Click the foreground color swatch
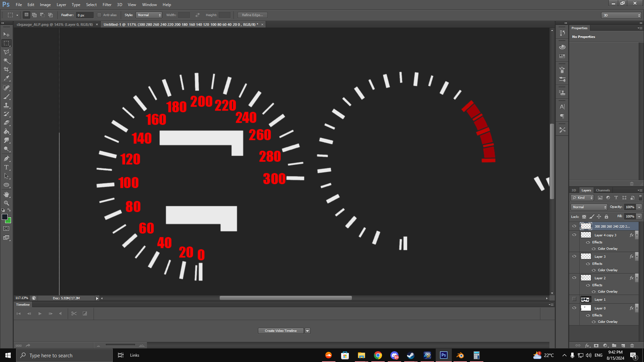This screenshot has width=644, height=362. (x=5, y=217)
